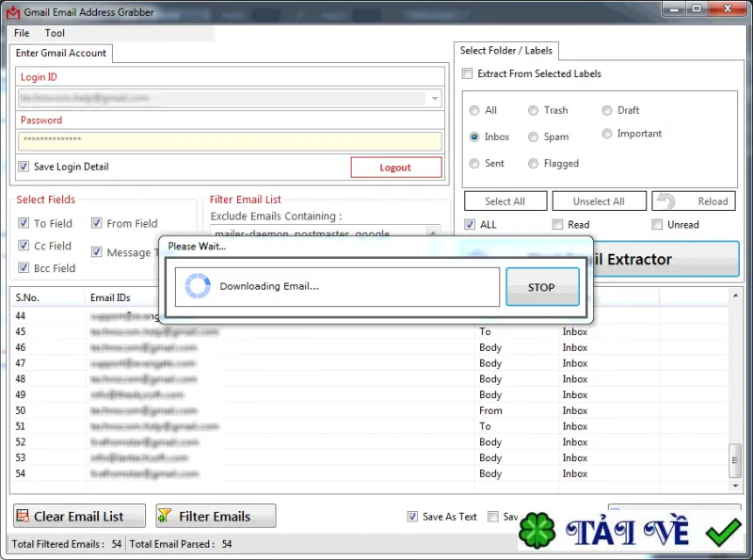Expand the Login ID dropdown arrow
Image resolution: width=753 pixels, height=560 pixels.
(x=434, y=99)
